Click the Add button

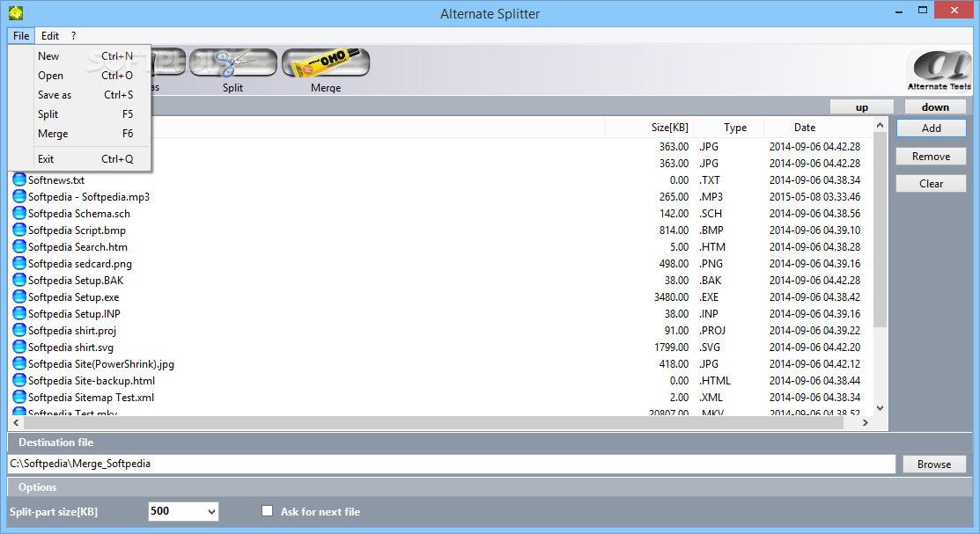pyautogui.click(x=932, y=128)
